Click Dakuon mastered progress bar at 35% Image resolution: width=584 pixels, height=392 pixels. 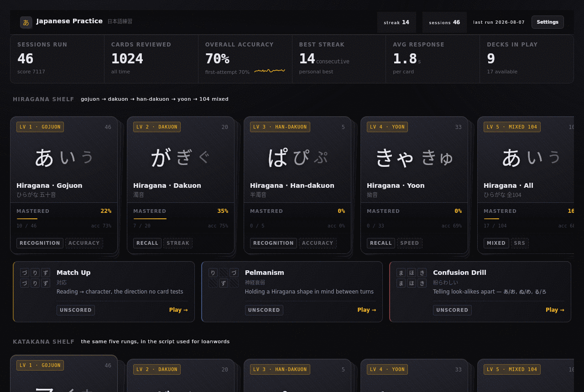[181, 219]
